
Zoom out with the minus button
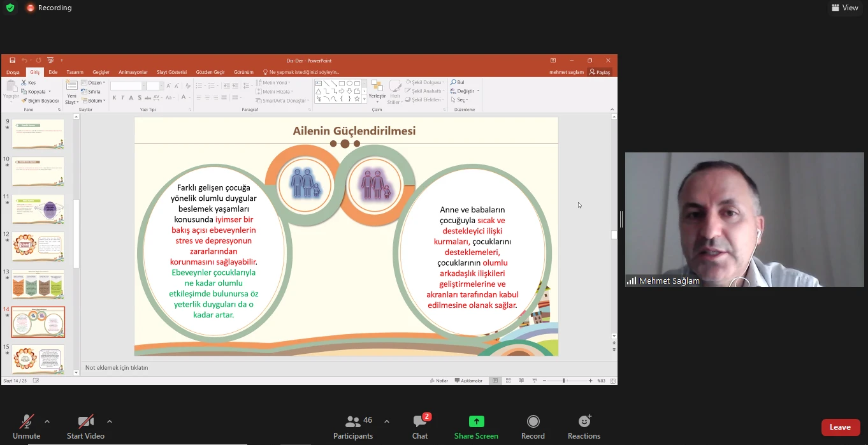point(544,381)
